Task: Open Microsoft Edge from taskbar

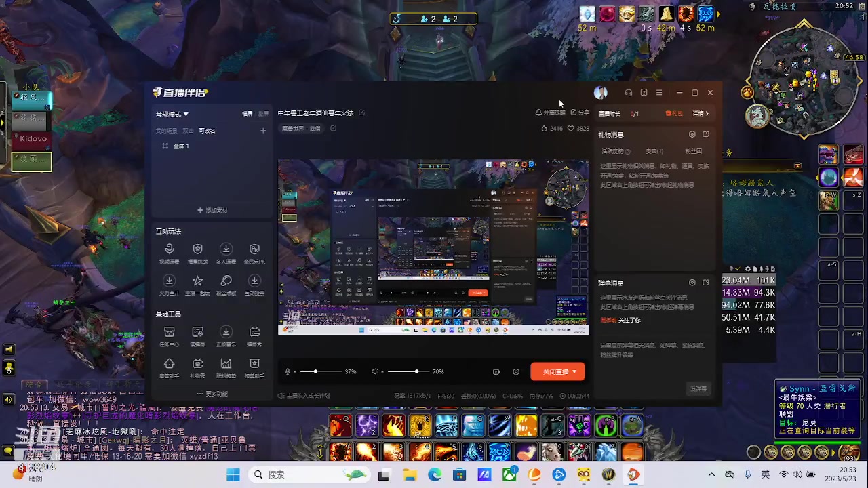Action: (x=434, y=474)
